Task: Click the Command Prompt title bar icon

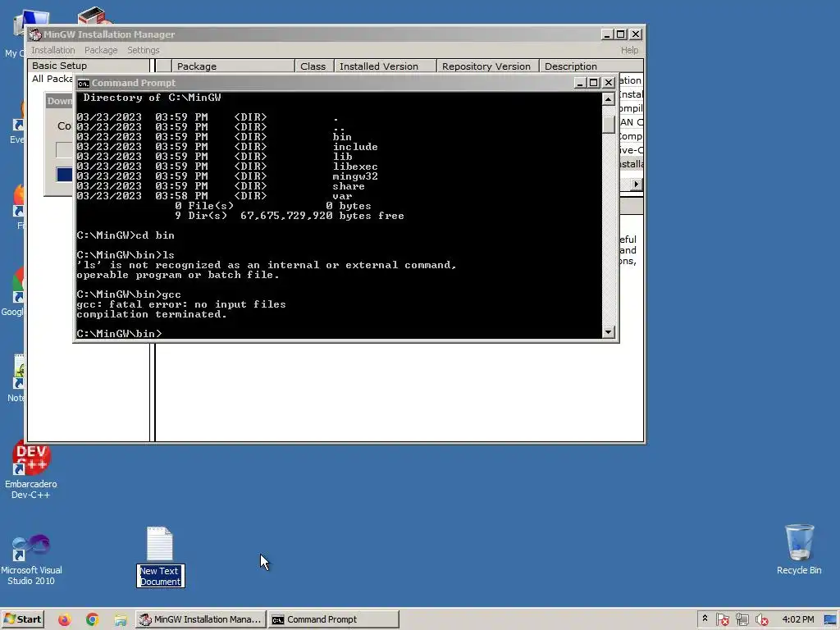Action: [83, 83]
